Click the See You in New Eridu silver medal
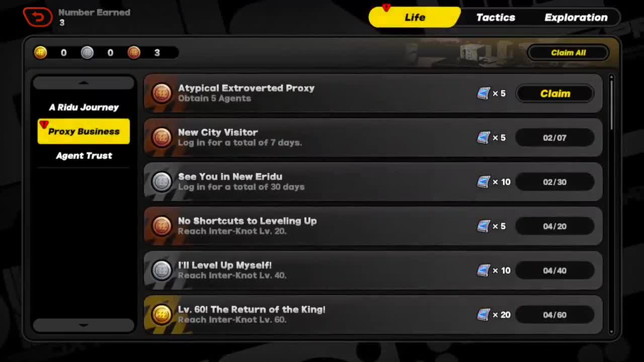 (x=162, y=182)
